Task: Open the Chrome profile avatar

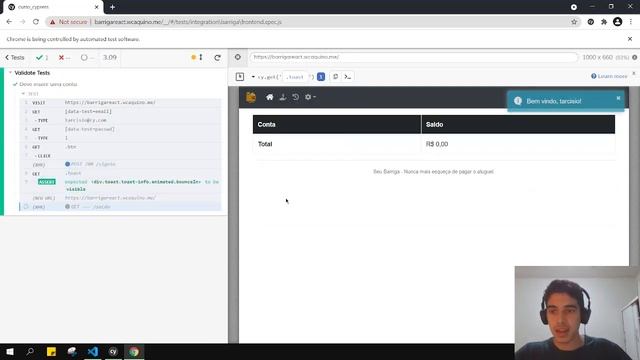Action: (618, 22)
